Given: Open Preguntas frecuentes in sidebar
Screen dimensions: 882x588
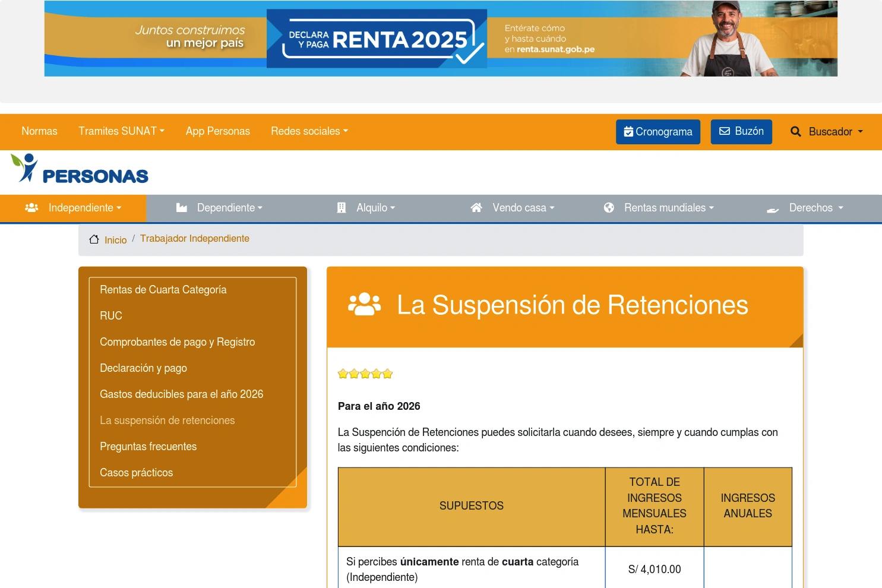Looking at the screenshot, I should pyautogui.click(x=148, y=447).
